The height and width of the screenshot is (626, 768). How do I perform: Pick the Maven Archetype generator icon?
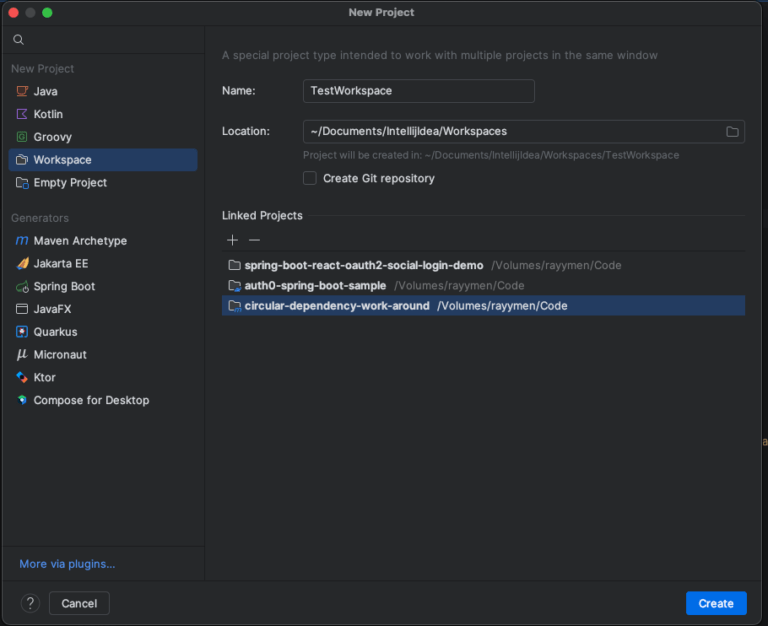click(22, 241)
